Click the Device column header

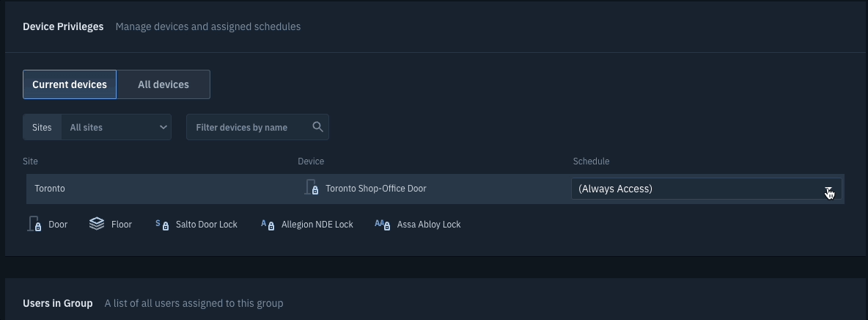coord(311,161)
